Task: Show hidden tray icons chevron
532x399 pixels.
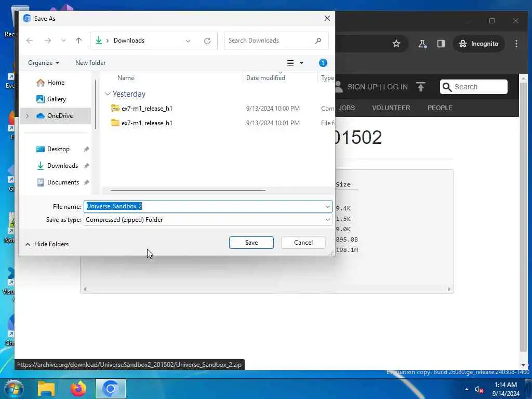Action: 467,389
